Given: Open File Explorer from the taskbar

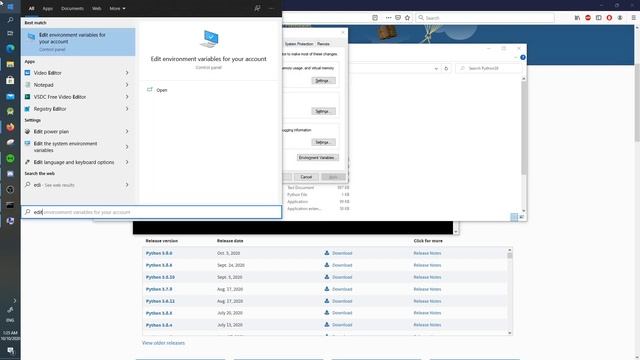Looking at the screenshot, I should 10,64.
